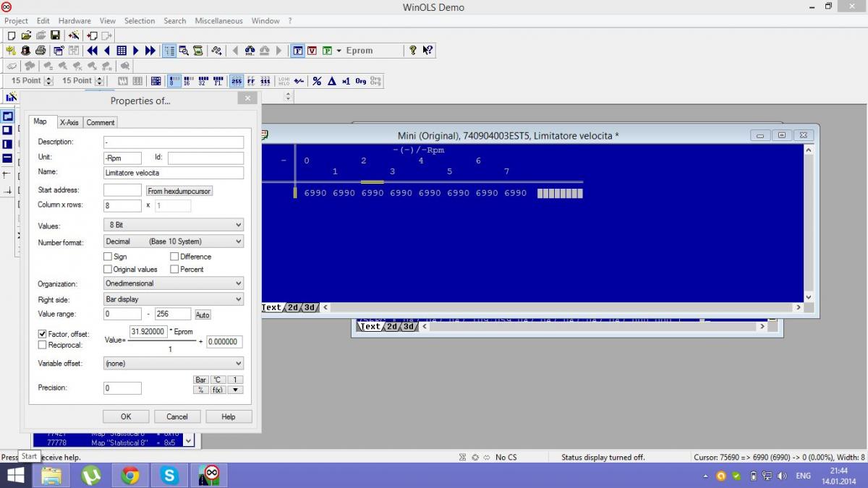Click into the Name field Limitatore velocita
This screenshot has width=868, height=488.
174,173
